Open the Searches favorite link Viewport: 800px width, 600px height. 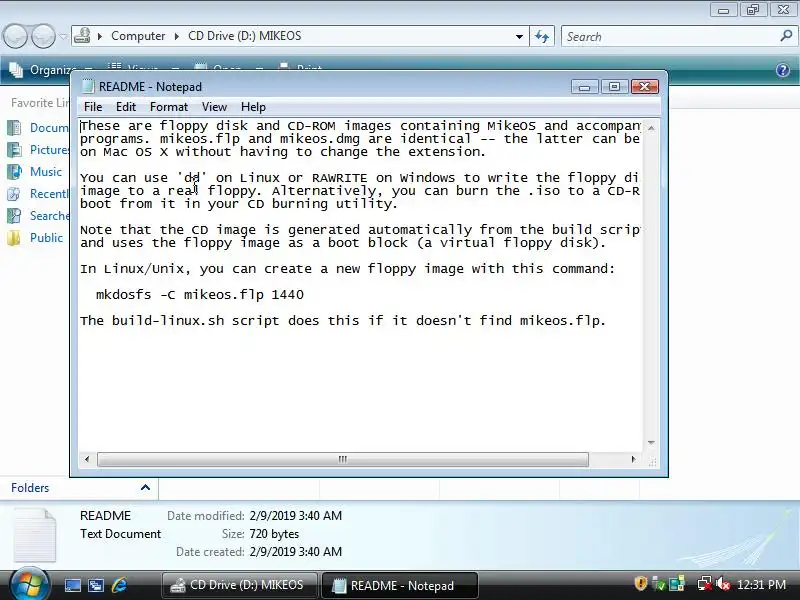49,215
